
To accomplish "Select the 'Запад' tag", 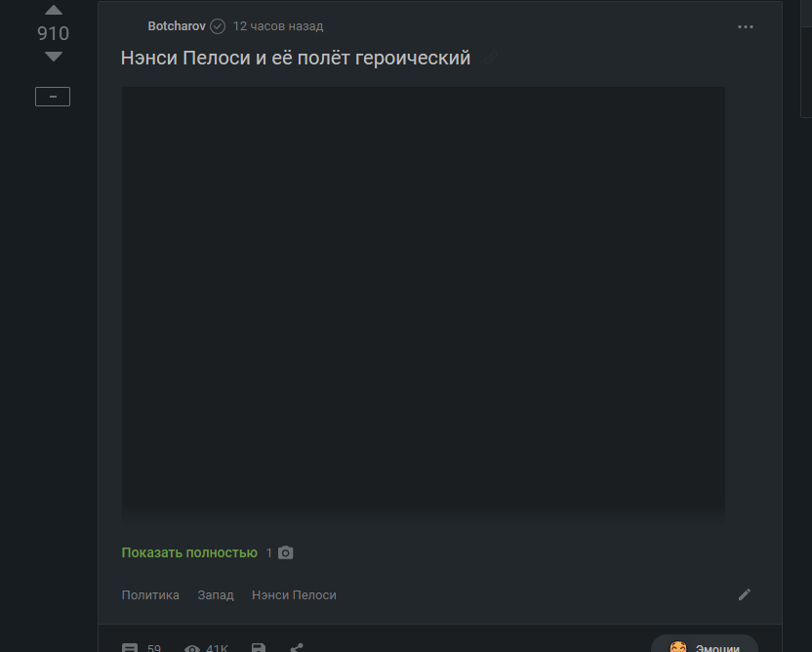I will 216,595.
